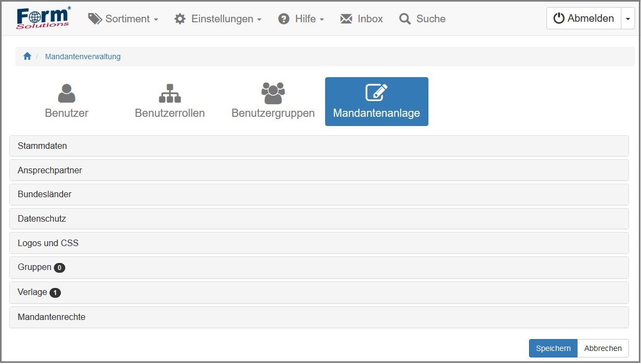Click the Abbrechen button
Image resolution: width=641 pixels, height=364 pixels.
(603, 348)
